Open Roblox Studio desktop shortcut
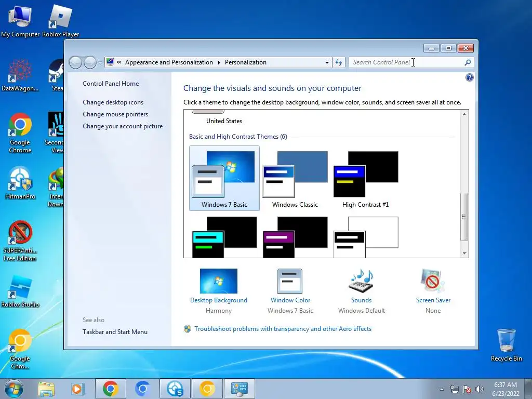532x399 pixels. click(x=20, y=291)
